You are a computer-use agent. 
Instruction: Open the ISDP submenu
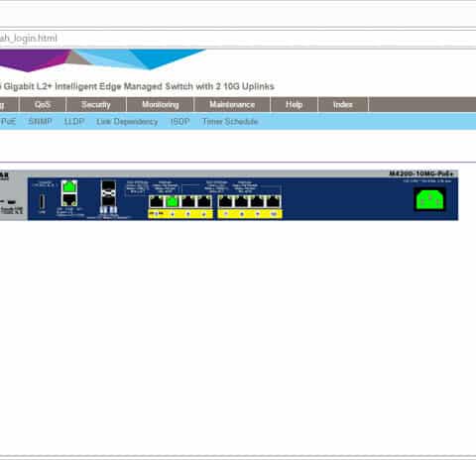[179, 122]
